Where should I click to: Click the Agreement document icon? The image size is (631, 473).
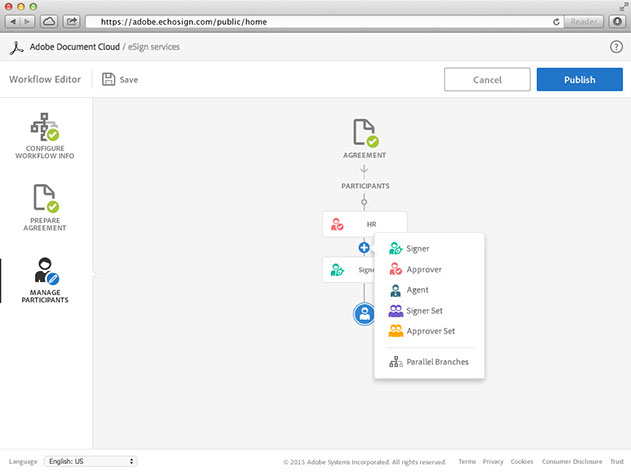click(364, 132)
